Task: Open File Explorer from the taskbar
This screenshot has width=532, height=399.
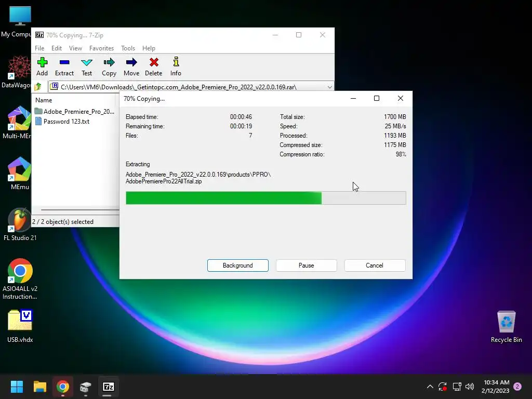Action: [x=39, y=387]
